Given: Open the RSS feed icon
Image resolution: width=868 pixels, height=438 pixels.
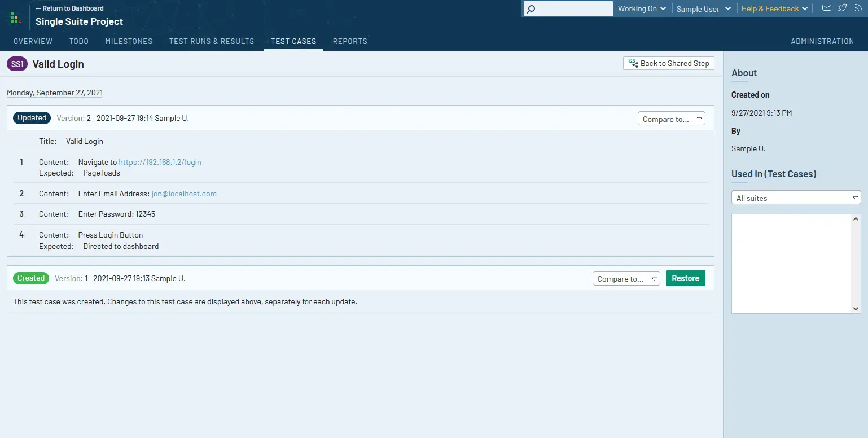Looking at the screenshot, I should pos(858,8).
